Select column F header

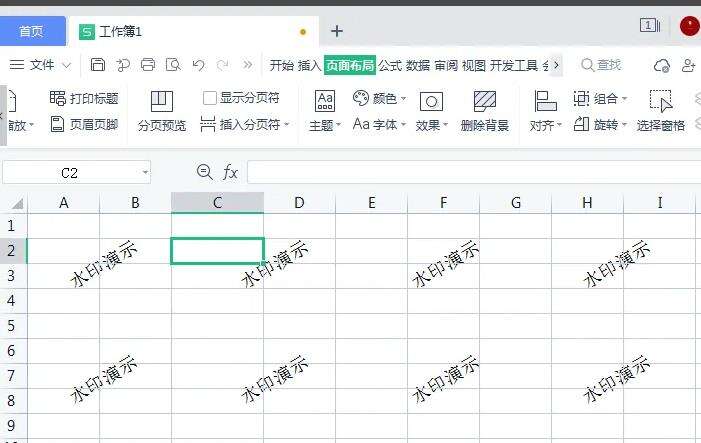(443, 203)
